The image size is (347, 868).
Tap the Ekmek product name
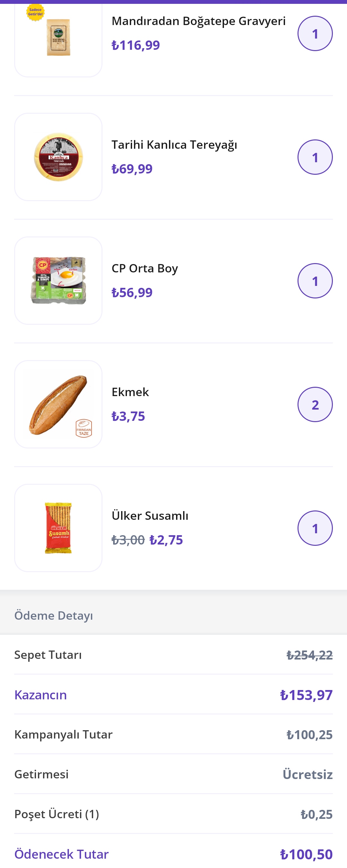130,392
